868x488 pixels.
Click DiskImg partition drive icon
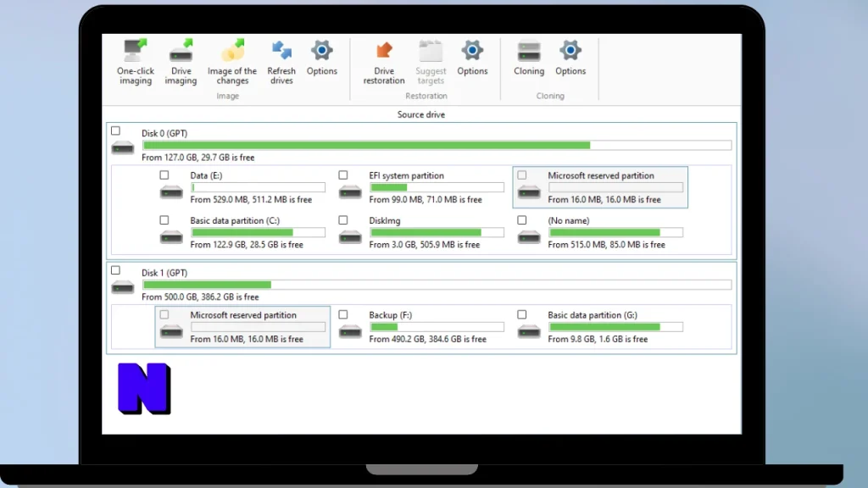click(350, 237)
